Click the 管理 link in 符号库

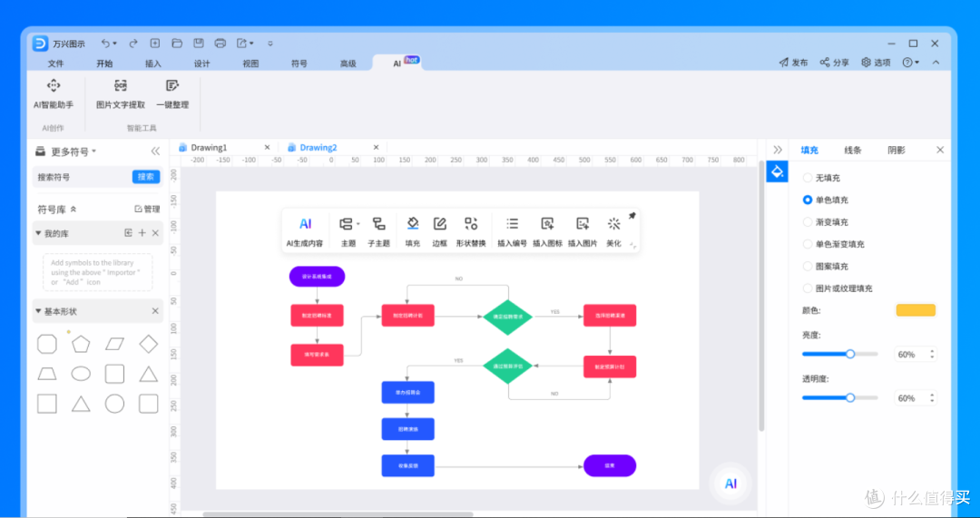point(148,210)
